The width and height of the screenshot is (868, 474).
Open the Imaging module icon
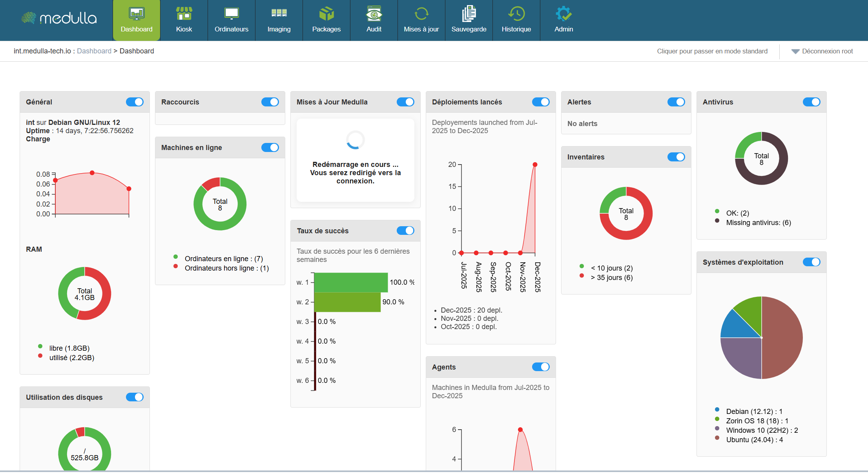click(279, 14)
